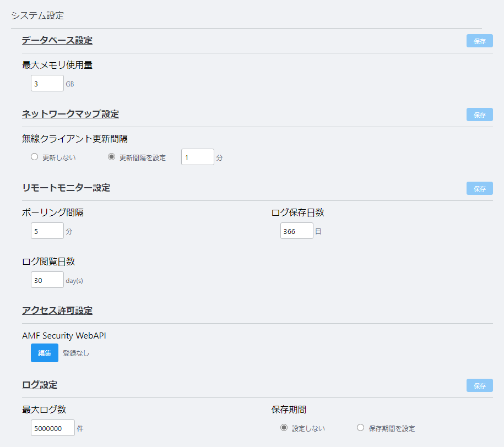Screen dimensions: 504x447
Task: Click the AMF Security WebAPI label
Action: pyautogui.click(x=64, y=335)
